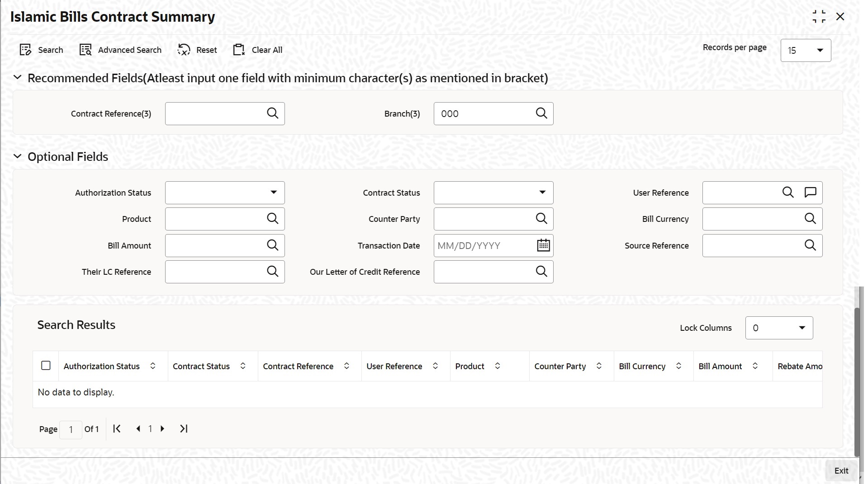
Task: Click Clear All in the toolbar
Action: pyautogui.click(x=257, y=50)
